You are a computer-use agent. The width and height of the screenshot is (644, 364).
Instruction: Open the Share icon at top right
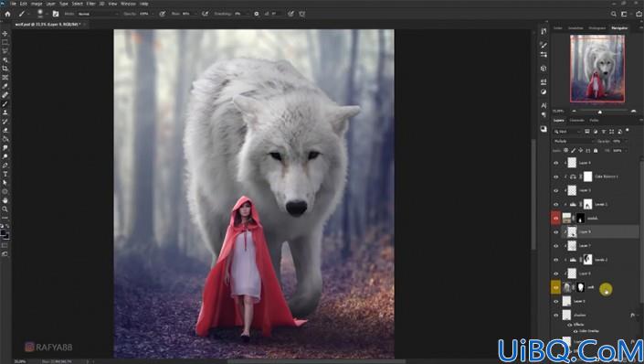tap(639, 14)
